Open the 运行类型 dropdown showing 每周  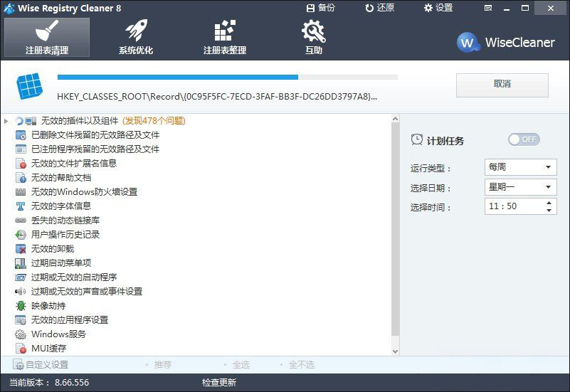[520, 167]
